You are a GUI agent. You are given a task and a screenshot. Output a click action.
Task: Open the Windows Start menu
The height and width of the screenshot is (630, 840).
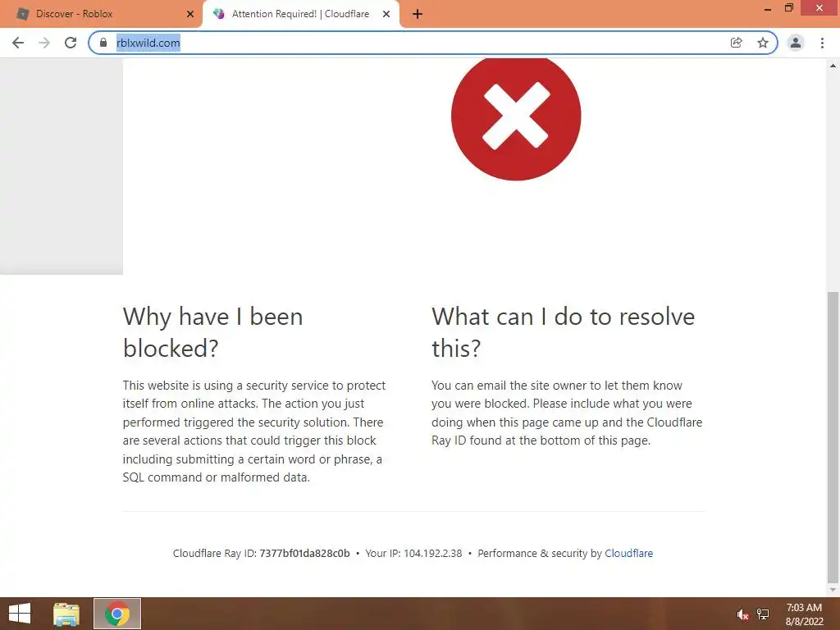click(20, 614)
